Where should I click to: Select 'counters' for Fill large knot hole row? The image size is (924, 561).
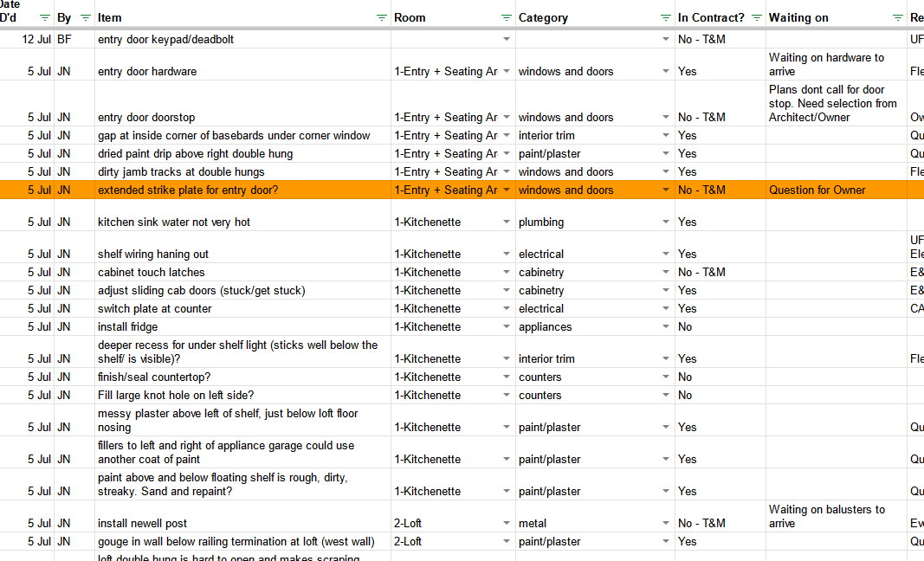click(x=595, y=395)
